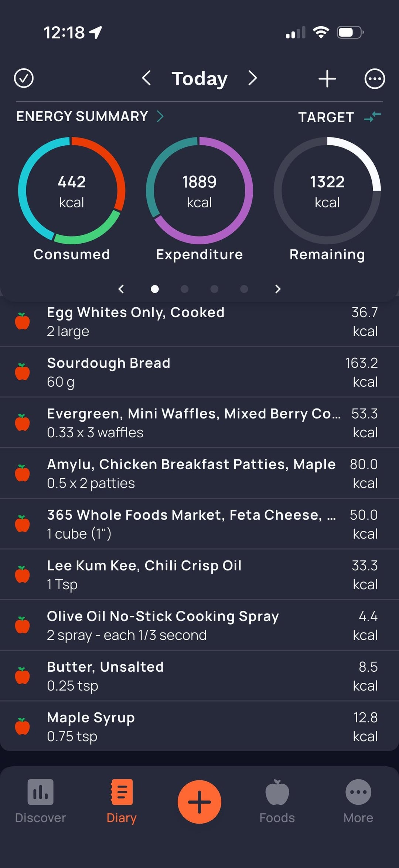Show next summary page chevron
This screenshot has height=868, width=399.
(x=278, y=289)
